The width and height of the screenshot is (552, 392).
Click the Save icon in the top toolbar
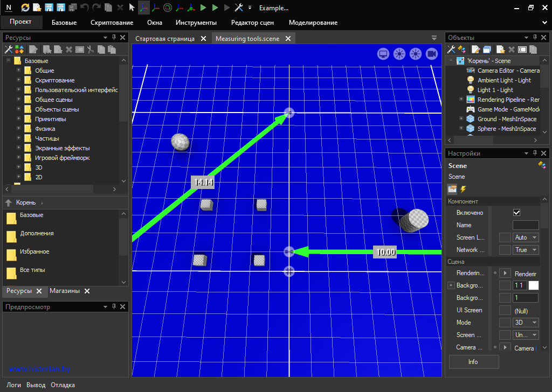pos(49,8)
